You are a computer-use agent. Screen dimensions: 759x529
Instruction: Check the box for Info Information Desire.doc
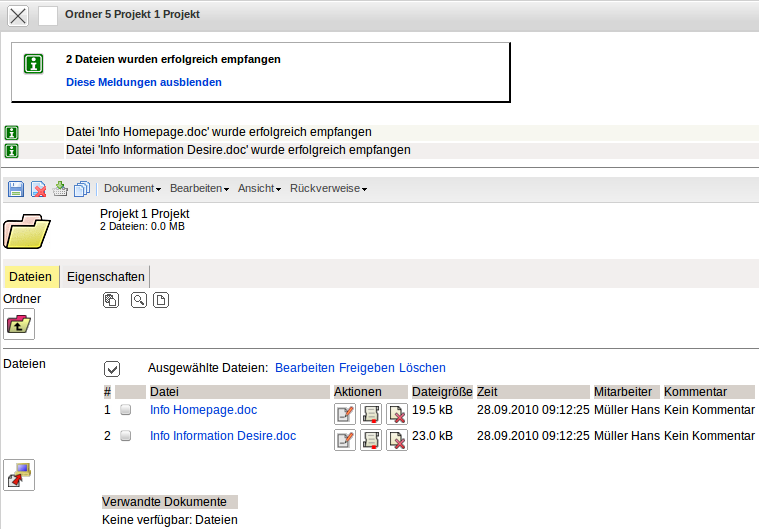click(x=126, y=436)
